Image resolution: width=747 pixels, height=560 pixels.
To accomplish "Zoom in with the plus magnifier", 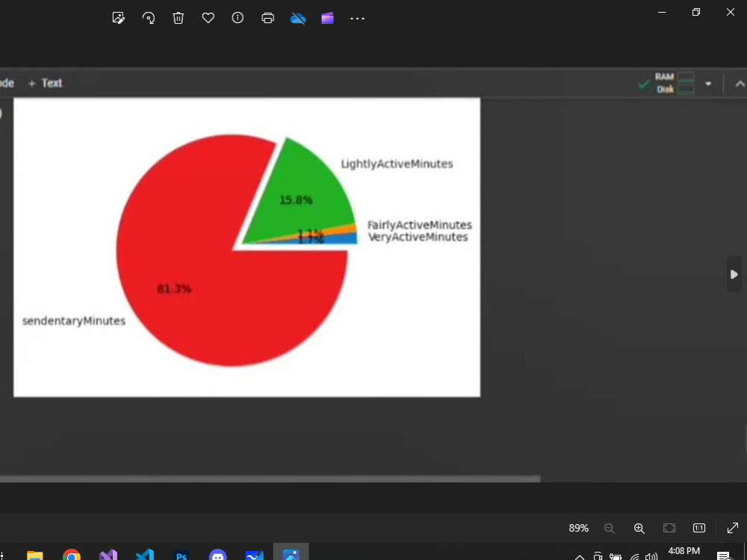I will coord(639,528).
